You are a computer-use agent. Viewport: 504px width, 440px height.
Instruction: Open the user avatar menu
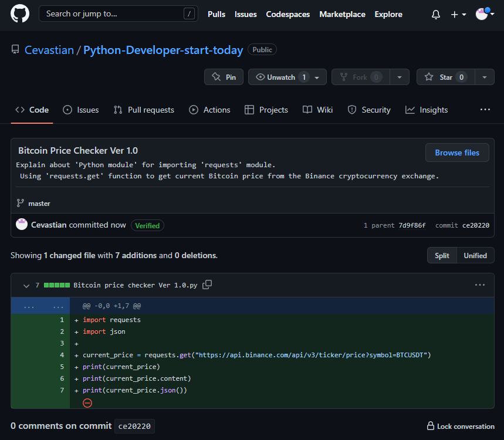(485, 14)
